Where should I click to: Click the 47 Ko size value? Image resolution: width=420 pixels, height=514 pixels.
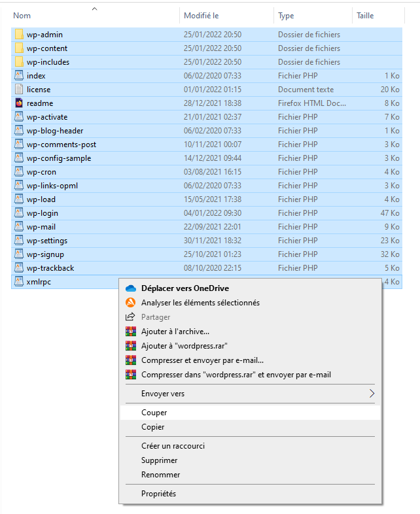tap(390, 213)
